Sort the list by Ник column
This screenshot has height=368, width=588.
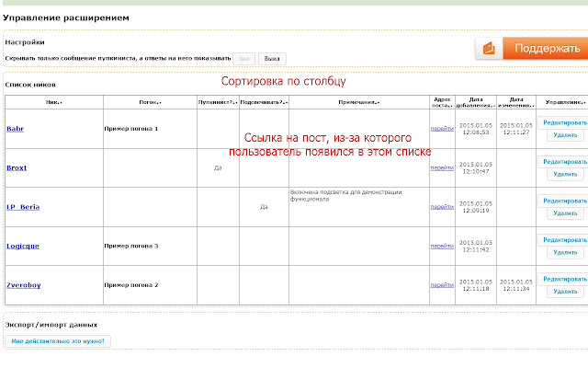point(53,102)
